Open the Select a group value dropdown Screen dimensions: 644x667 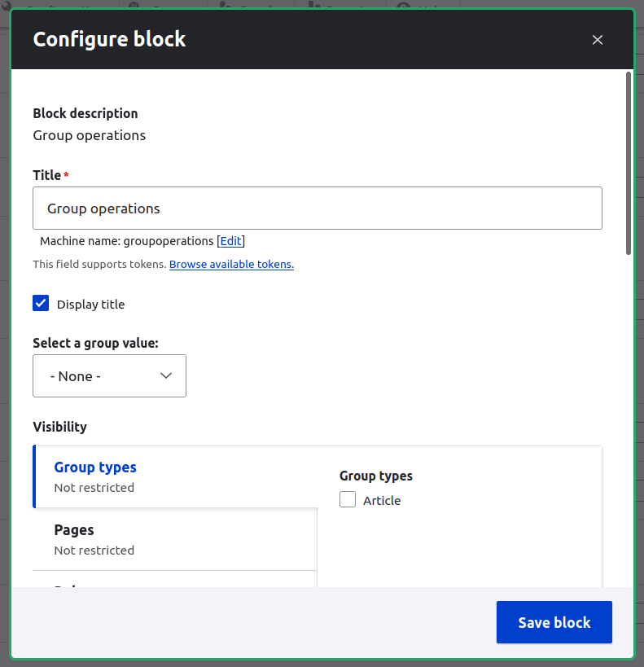(109, 375)
